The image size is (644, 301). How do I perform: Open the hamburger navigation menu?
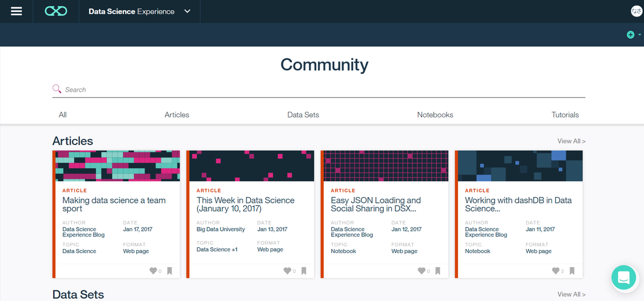pyautogui.click(x=17, y=11)
